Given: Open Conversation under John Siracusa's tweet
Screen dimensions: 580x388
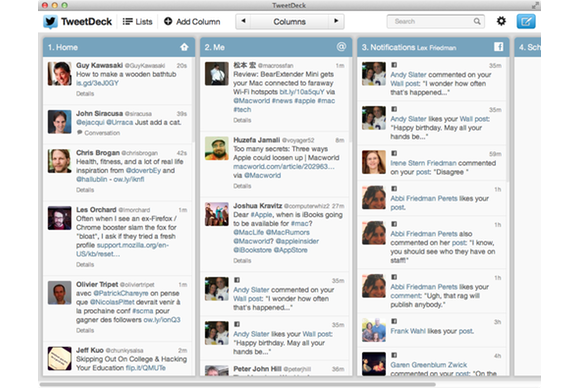Looking at the screenshot, I should tap(98, 133).
